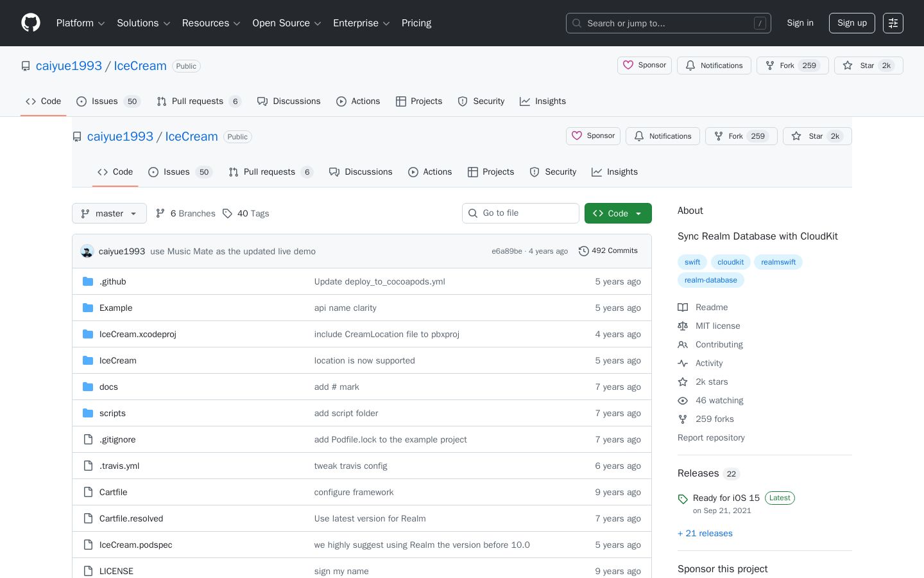Viewport: 924px width, 578px height.
Task: Click the file icon next to Cartfile.resolved
Action: [88, 518]
